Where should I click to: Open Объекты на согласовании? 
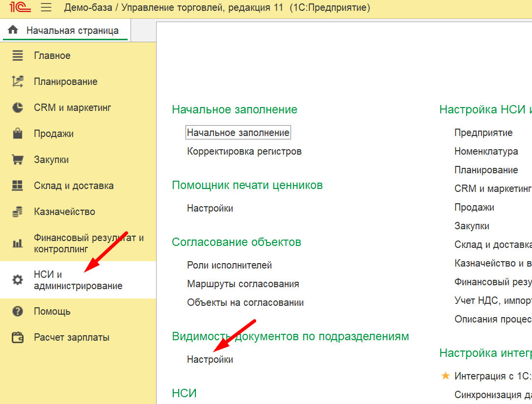coord(245,302)
